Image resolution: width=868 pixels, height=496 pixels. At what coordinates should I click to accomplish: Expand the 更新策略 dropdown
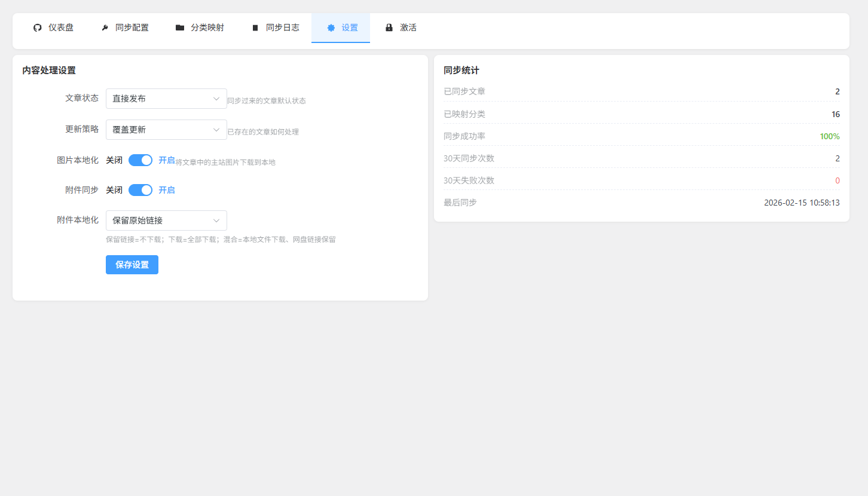(166, 130)
